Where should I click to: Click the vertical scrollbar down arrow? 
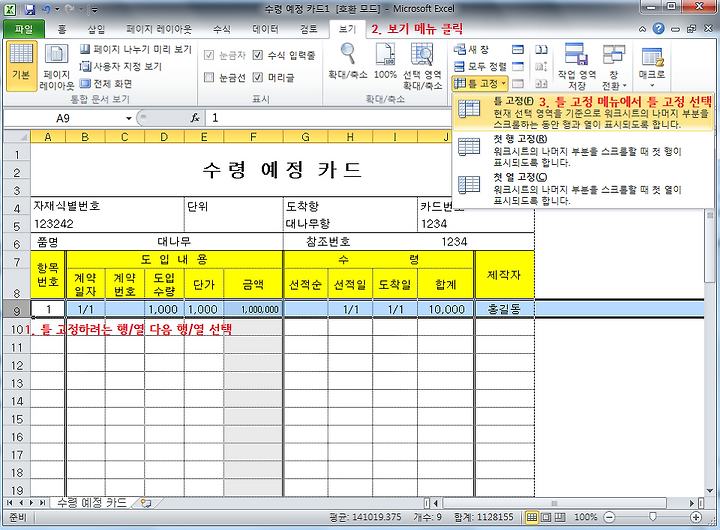pyautogui.click(x=710, y=491)
